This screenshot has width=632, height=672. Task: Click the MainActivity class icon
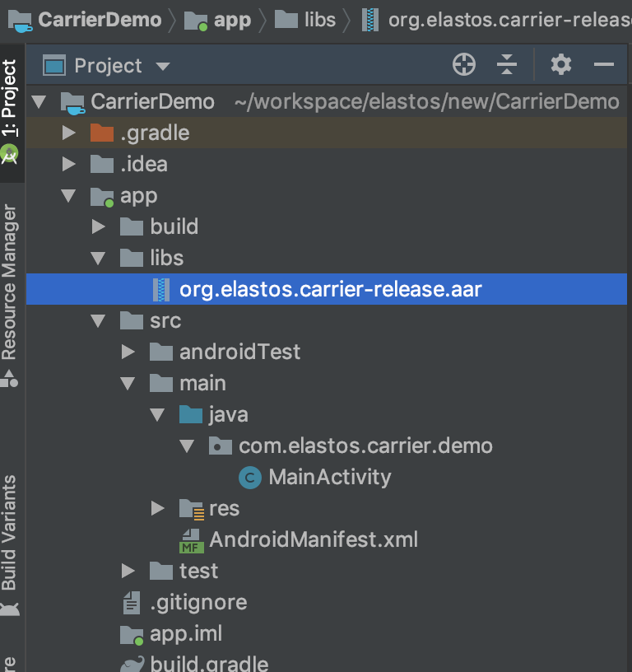click(250, 478)
